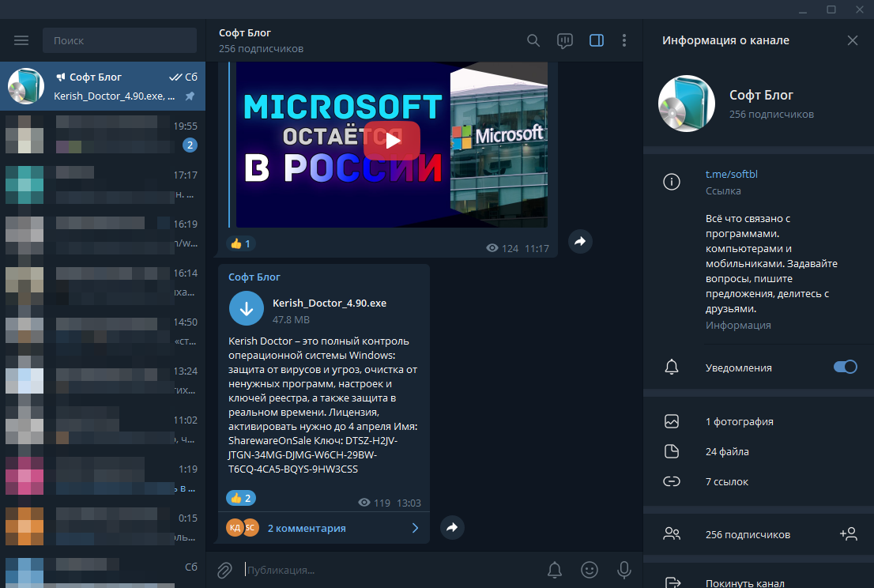Forward the Microsoft video post

580,241
